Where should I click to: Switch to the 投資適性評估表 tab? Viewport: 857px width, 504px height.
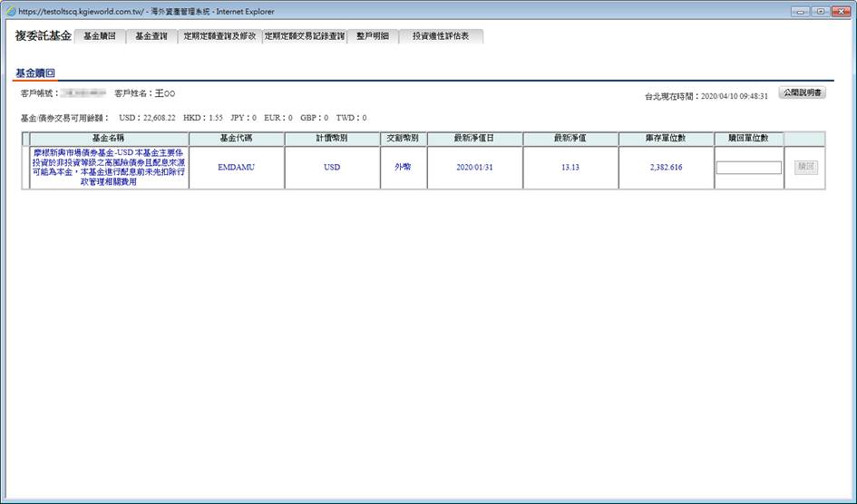(441, 36)
